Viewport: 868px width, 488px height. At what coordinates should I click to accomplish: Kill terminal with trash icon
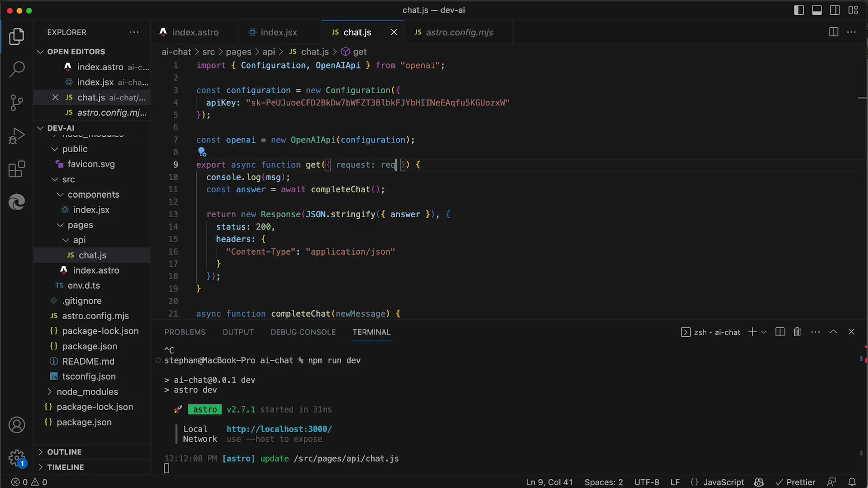pyautogui.click(x=797, y=332)
